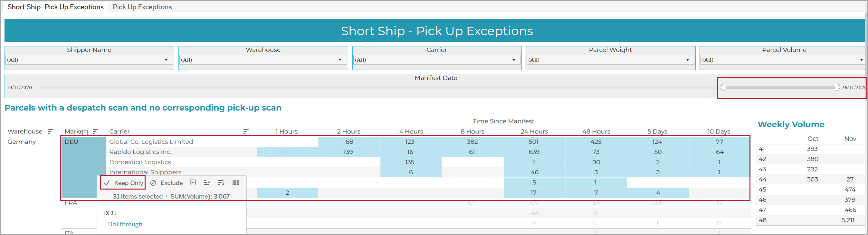This screenshot has width=868, height=235.
Task: Click the Manifest Date start 19/11/2020
Action: tap(19, 88)
